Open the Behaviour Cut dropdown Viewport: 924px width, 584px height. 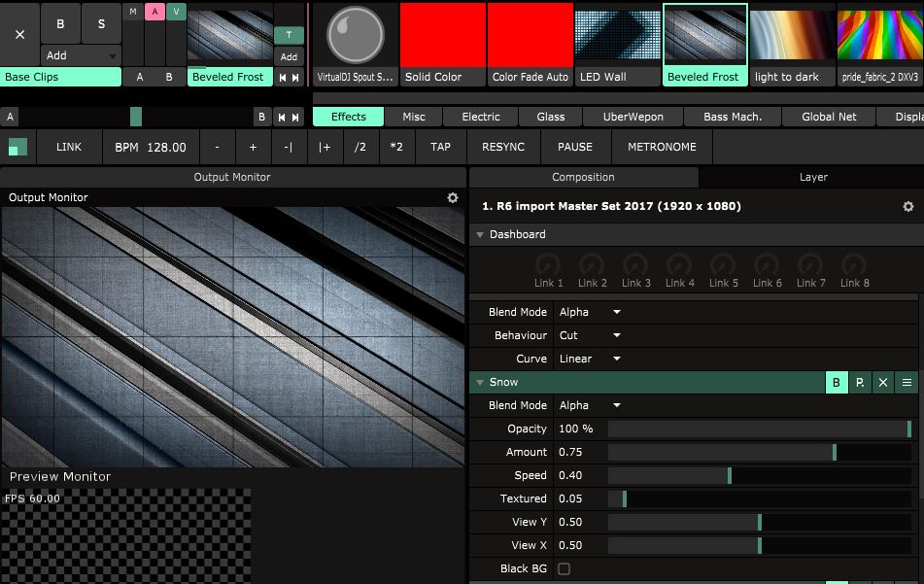(590, 335)
